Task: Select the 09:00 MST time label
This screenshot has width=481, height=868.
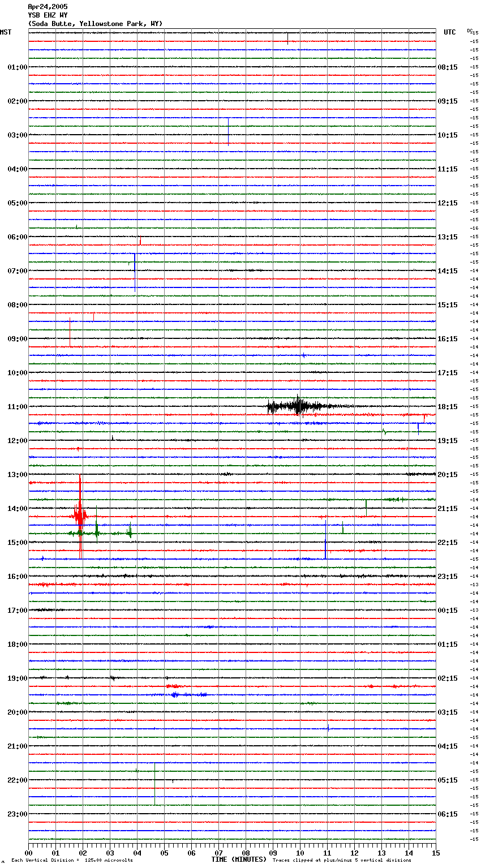Action: [x=17, y=339]
